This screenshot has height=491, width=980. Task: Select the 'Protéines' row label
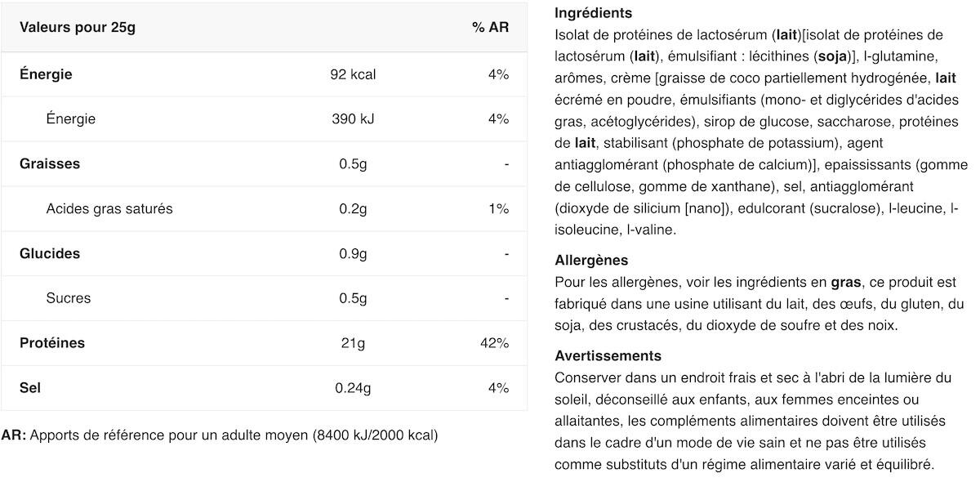[x=52, y=343]
